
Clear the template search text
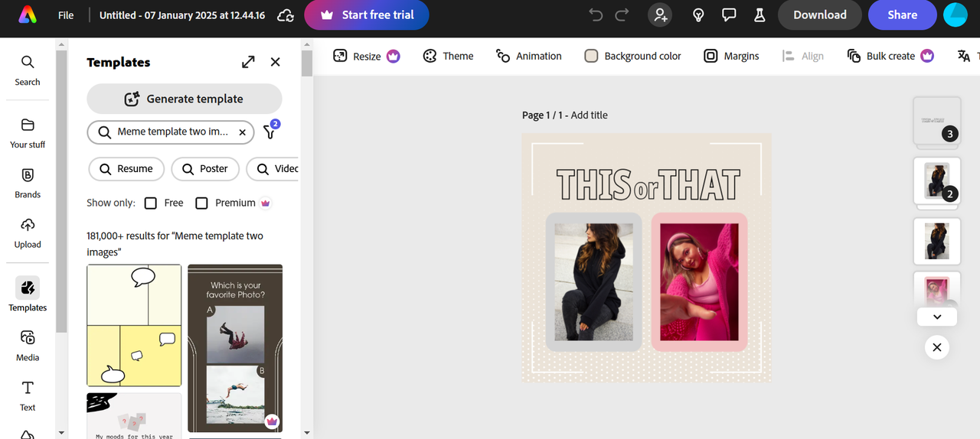point(242,132)
